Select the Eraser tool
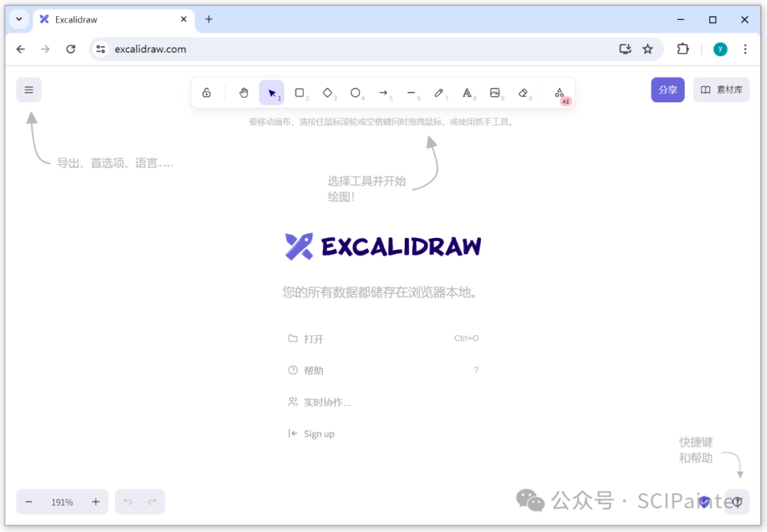Image resolution: width=767 pixels, height=532 pixels. pos(523,92)
